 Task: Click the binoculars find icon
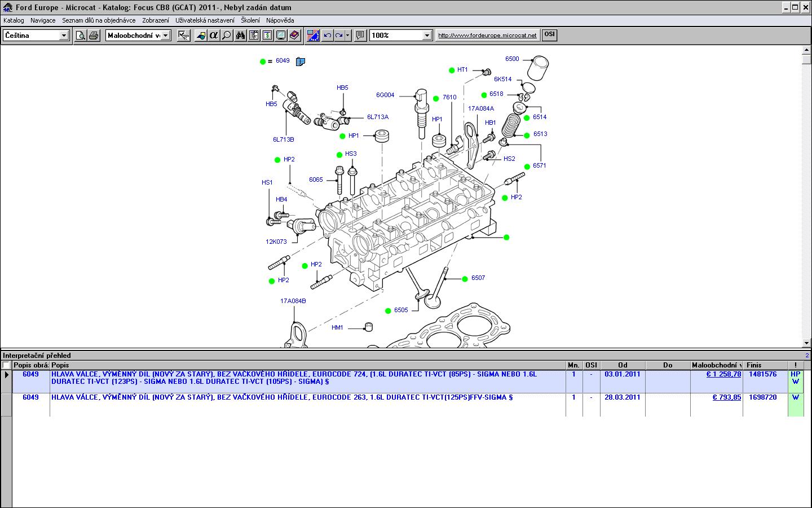click(241, 36)
